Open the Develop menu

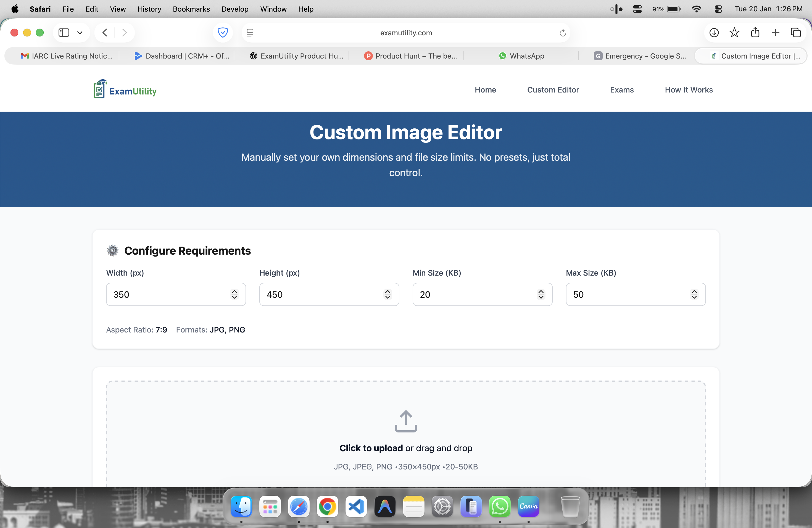(235, 9)
